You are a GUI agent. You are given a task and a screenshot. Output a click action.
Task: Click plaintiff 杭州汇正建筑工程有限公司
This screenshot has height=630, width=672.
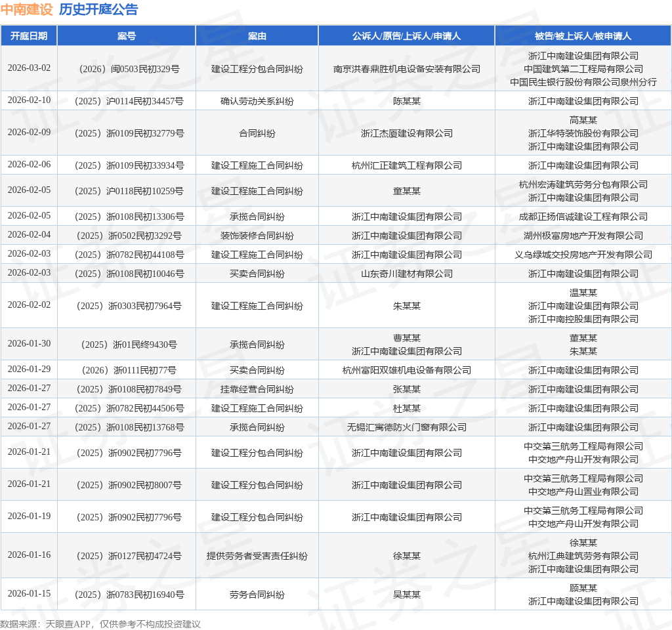407,165
